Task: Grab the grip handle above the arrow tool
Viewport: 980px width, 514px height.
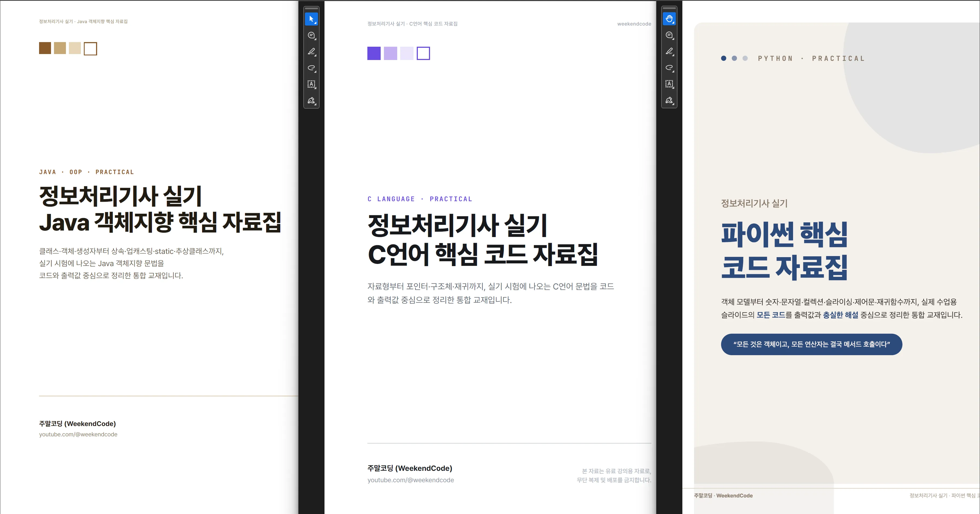Action: 311,8
